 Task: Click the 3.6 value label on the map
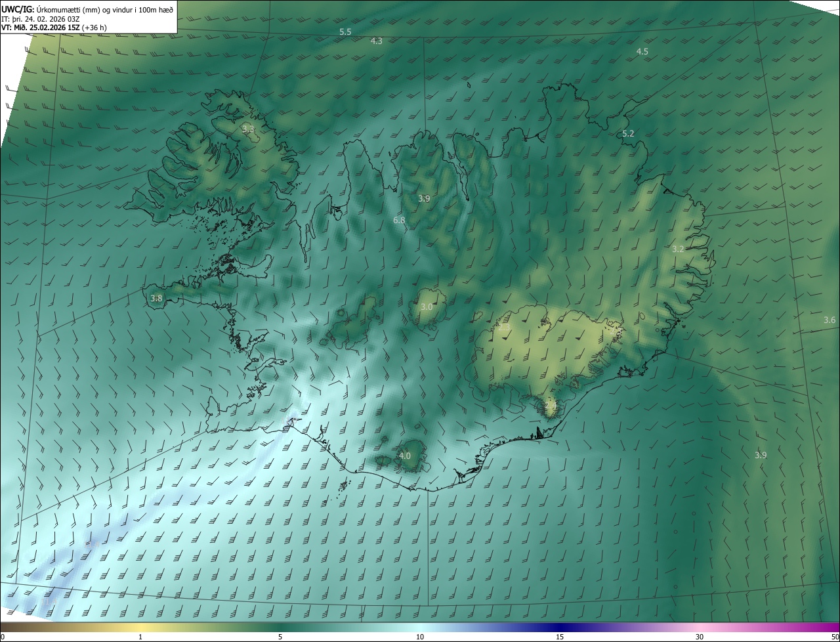pyautogui.click(x=829, y=320)
